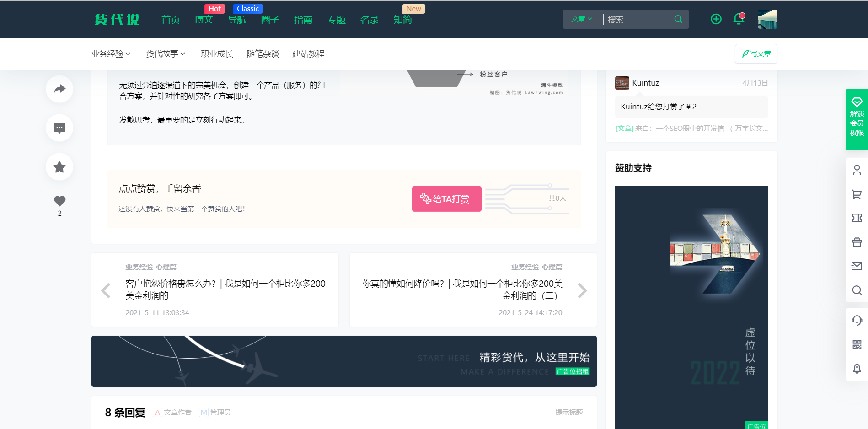Select the shopping cart icon in right sidebar
Screen dimensions: 868x429
(x=857, y=194)
